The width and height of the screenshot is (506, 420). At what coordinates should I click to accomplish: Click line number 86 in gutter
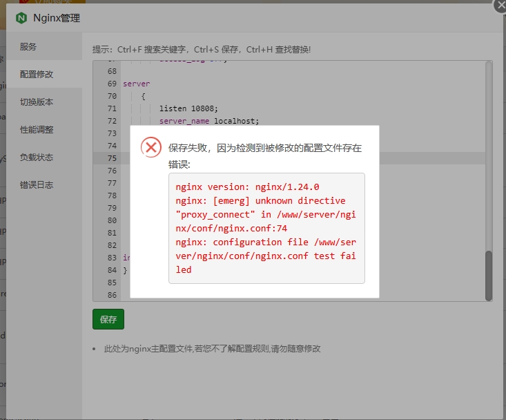coord(112,295)
